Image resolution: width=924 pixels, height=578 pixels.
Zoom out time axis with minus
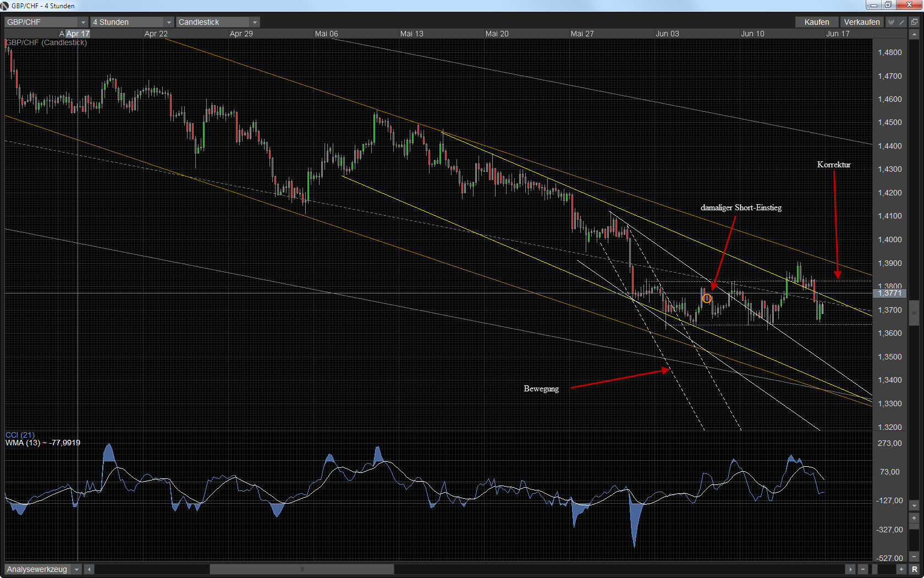pyautogui.click(x=863, y=569)
